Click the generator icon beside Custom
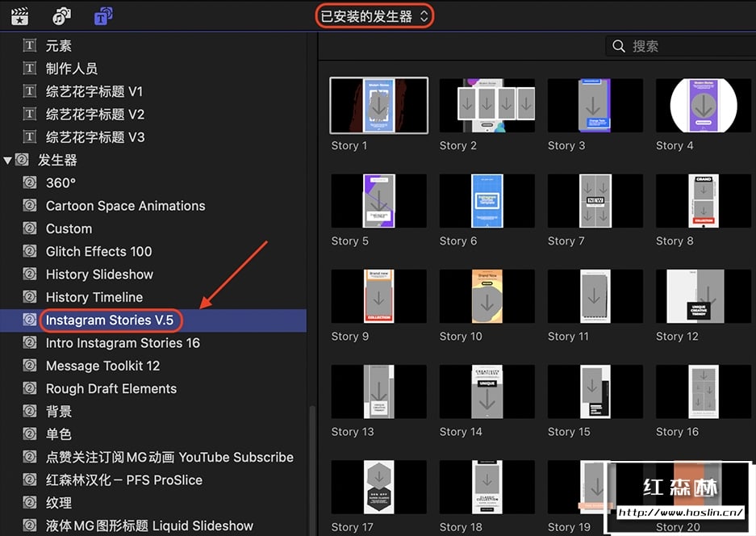 point(29,228)
